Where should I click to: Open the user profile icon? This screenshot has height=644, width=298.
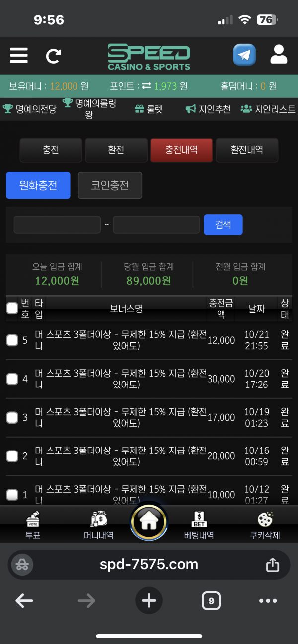pyautogui.click(x=279, y=55)
